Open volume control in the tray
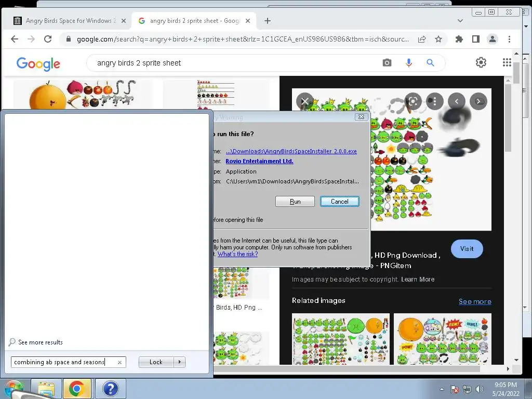The height and width of the screenshot is (399, 532). pyautogui.click(x=479, y=389)
